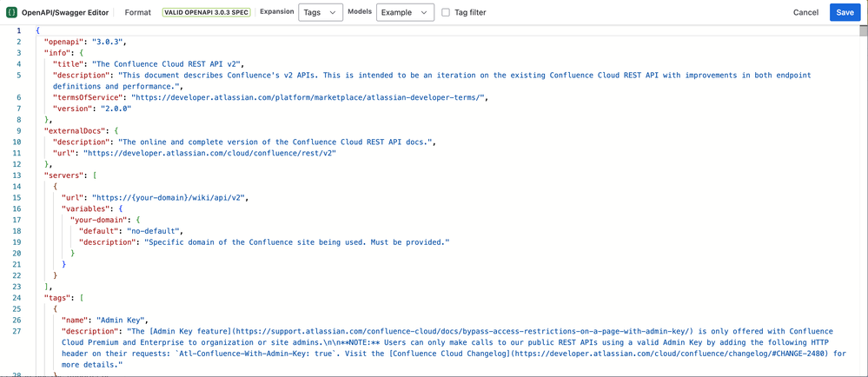The width and height of the screenshot is (868, 377).
Task: Click the "externalDocs" key on line 9
Action: pyautogui.click(x=76, y=130)
